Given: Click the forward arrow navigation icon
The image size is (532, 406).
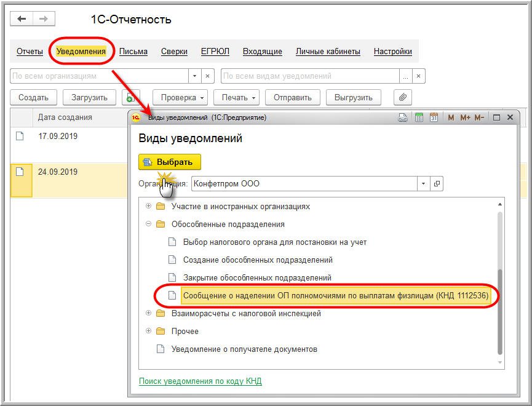Looking at the screenshot, I should pos(44,19).
